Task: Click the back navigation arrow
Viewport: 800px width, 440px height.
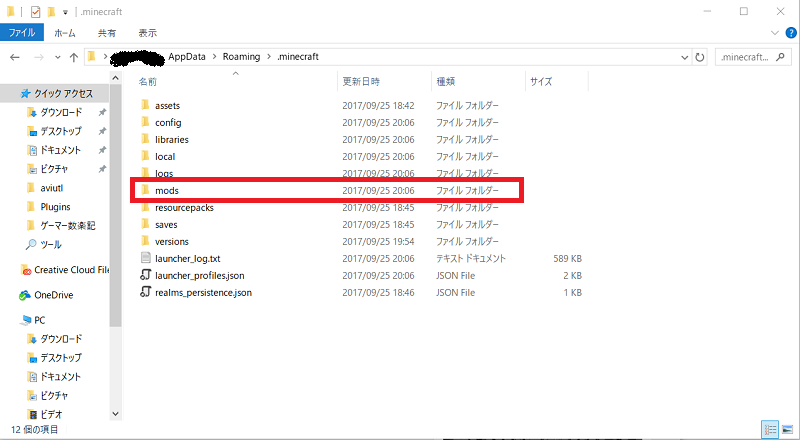Action: [15, 57]
